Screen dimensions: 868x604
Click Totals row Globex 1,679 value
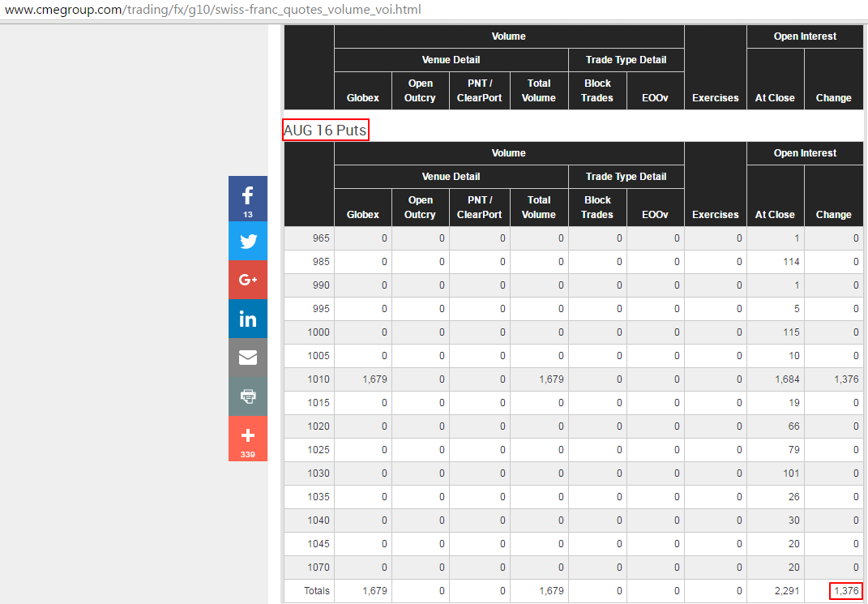[x=374, y=591]
